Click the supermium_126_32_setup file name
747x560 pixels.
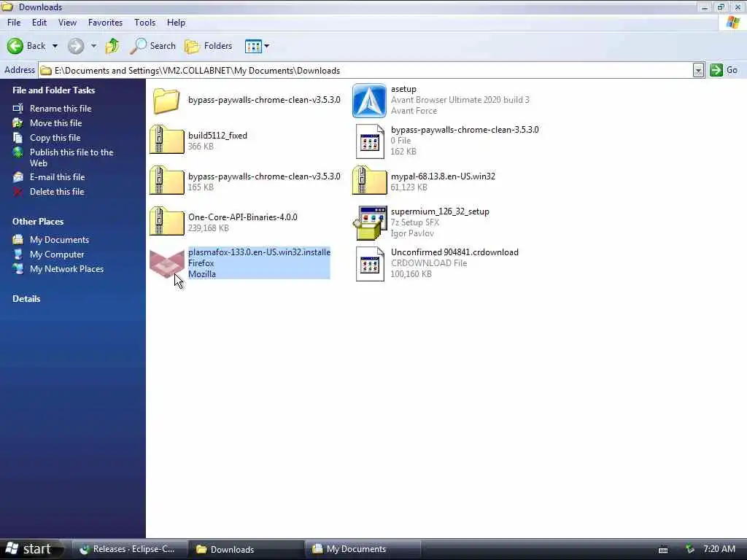pos(440,211)
